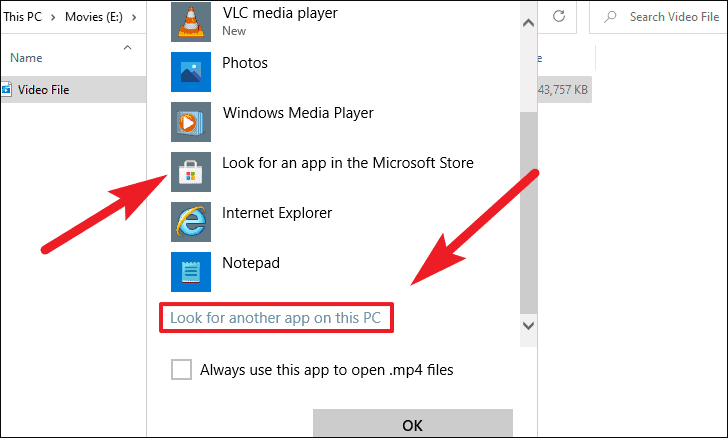Toggle Name column sort arrow
The width and height of the screenshot is (728, 438).
pyautogui.click(x=128, y=47)
